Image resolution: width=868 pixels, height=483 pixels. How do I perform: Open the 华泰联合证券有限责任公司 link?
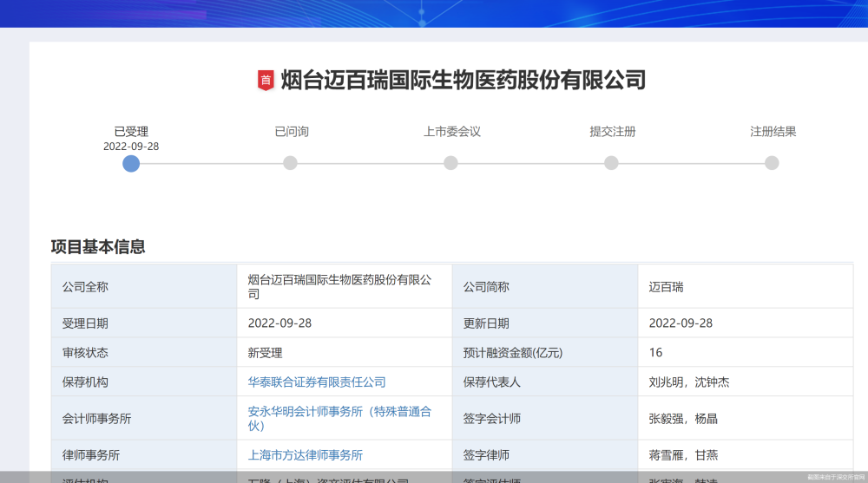(317, 382)
